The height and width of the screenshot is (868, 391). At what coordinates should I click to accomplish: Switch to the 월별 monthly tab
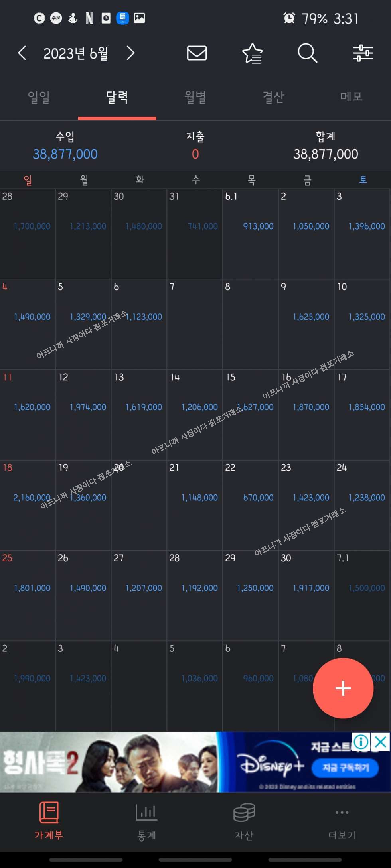coord(195,97)
